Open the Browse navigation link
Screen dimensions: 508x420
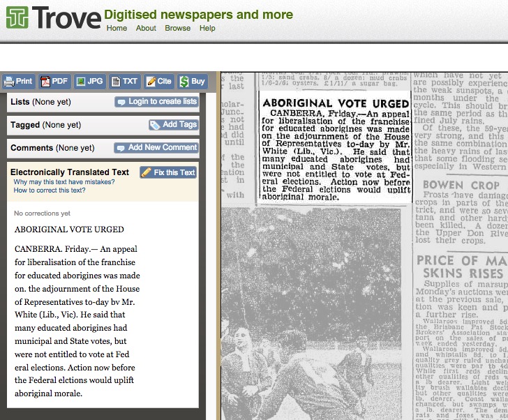pos(177,28)
